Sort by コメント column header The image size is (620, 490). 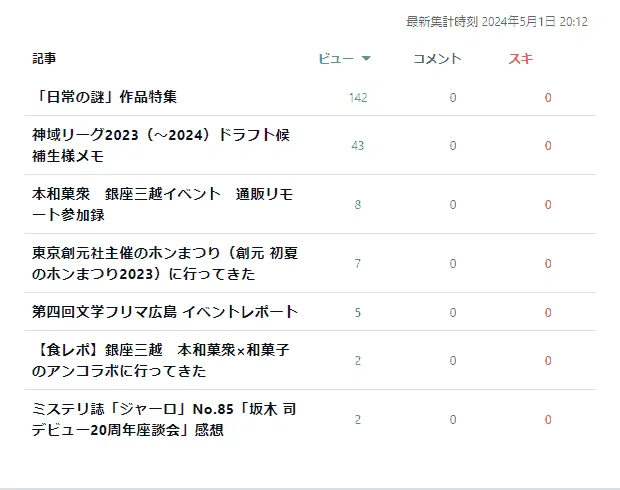(x=437, y=59)
